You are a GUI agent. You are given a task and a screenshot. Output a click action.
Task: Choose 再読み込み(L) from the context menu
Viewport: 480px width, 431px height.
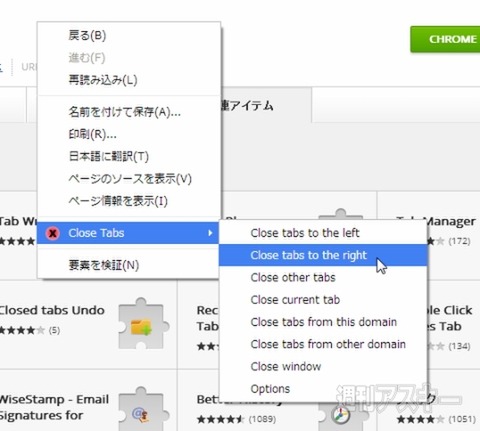[x=129, y=80]
